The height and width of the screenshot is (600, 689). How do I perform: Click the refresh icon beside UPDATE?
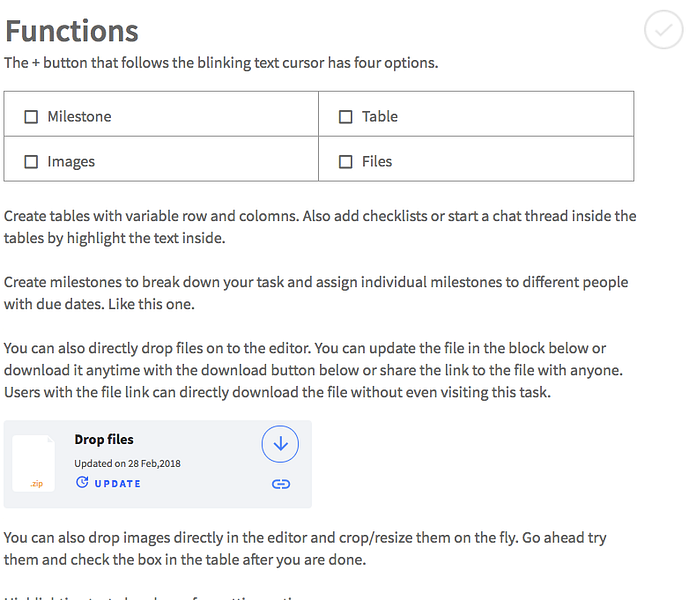tap(82, 482)
